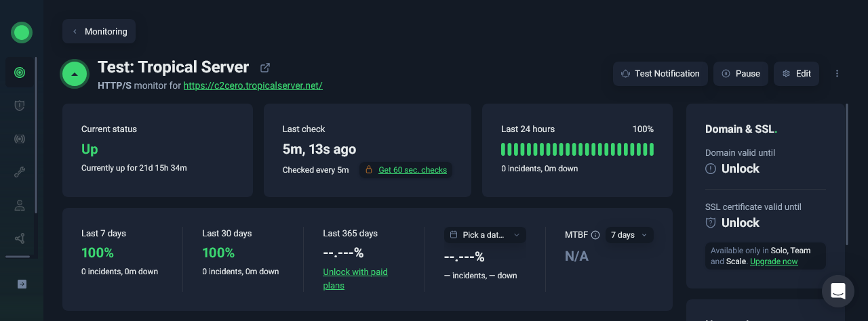Open the chat support bubble
This screenshot has width=868, height=321.
838,291
